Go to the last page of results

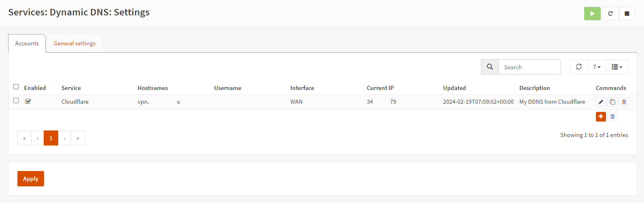point(78,138)
